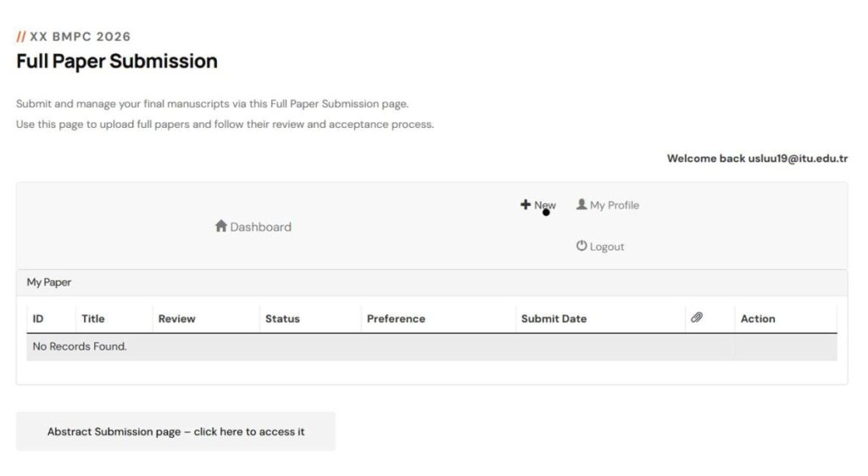Click the ID column header

point(38,318)
